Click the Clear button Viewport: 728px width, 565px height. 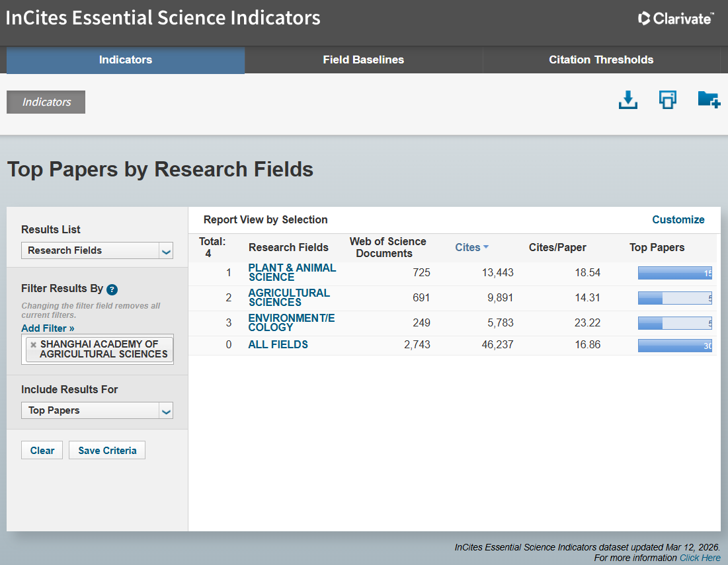[x=42, y=451]
